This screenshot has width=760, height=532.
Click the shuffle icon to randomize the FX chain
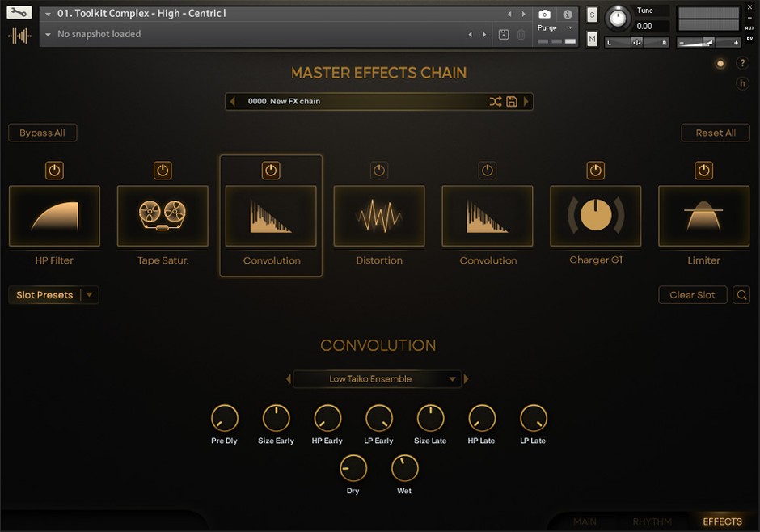496,101
